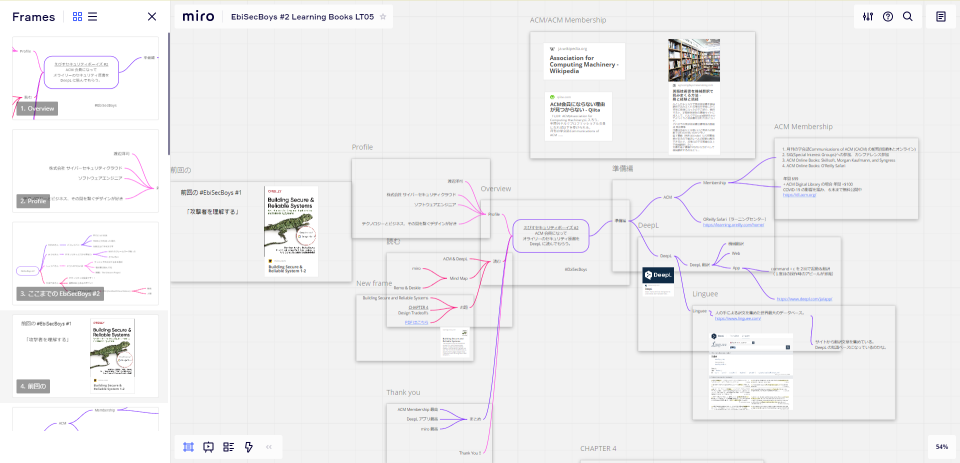Open the search magnifier icon

point(908,17)
